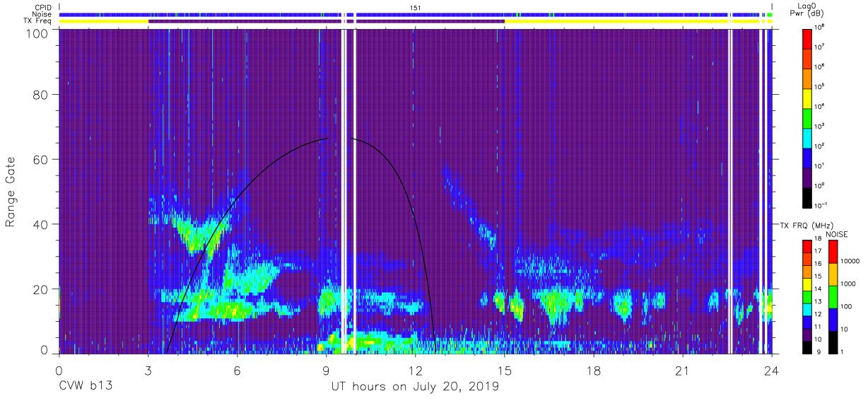Click the x-axis tick label '3'
The height and width of the screenshot is (401, 868).
[x=148, y=371]
